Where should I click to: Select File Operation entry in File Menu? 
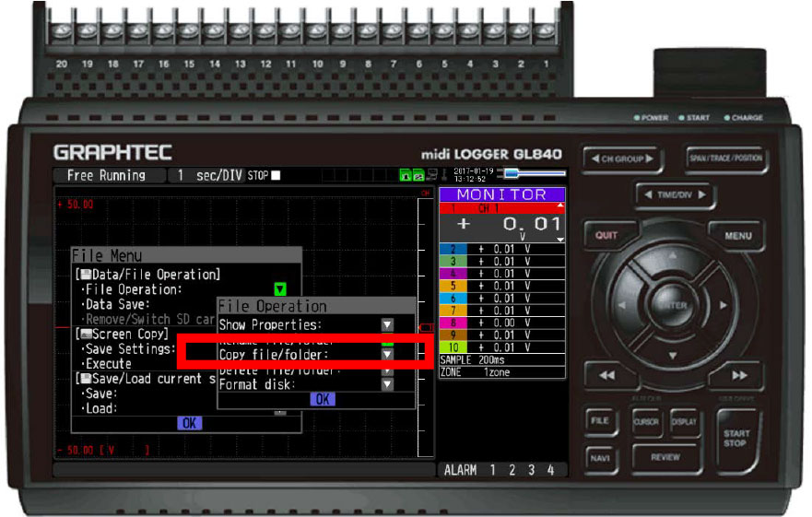click(134, 289)
